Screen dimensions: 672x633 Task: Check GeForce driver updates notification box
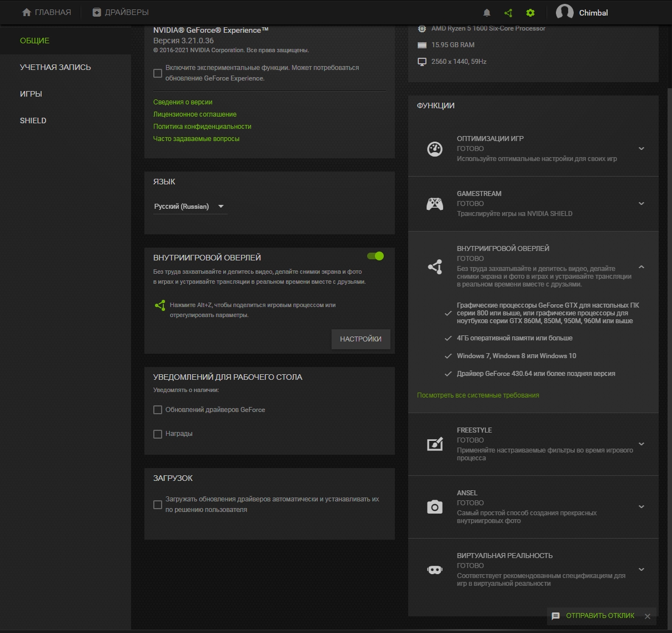pyautogui.click(x=158, y=410)
